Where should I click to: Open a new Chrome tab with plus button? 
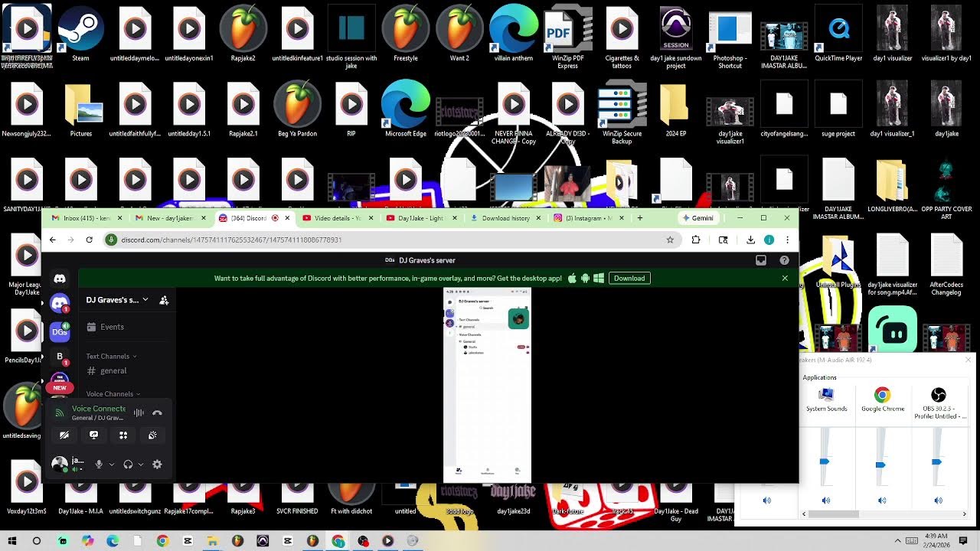[x=640, y=218]
